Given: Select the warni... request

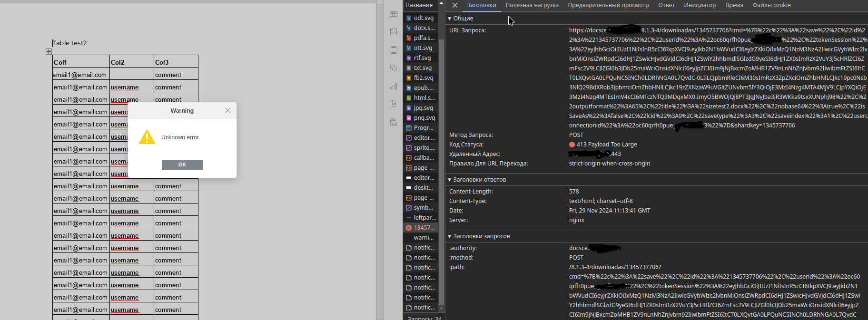Looking at the screenshot, I should [x=421, y=238].
